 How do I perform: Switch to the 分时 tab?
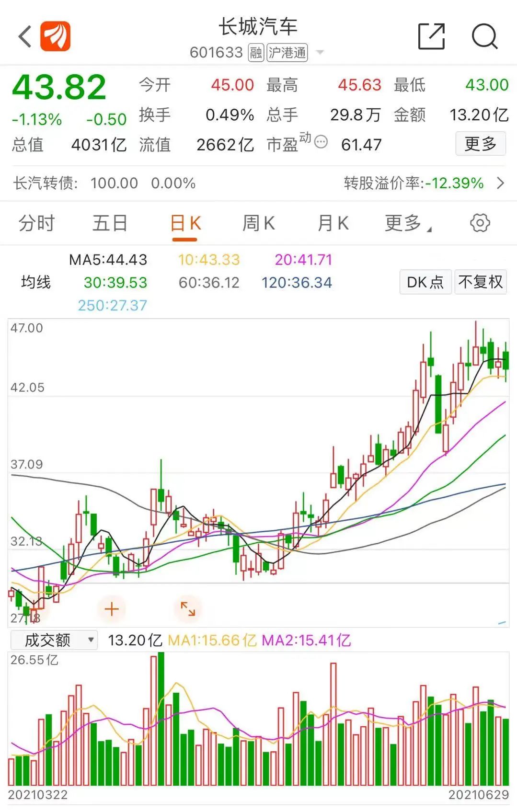coord(36,224)
